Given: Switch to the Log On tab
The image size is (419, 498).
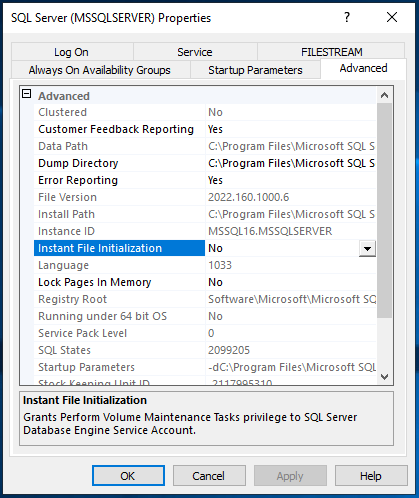Looking at the screenshot, I should (x=72, y=52).
